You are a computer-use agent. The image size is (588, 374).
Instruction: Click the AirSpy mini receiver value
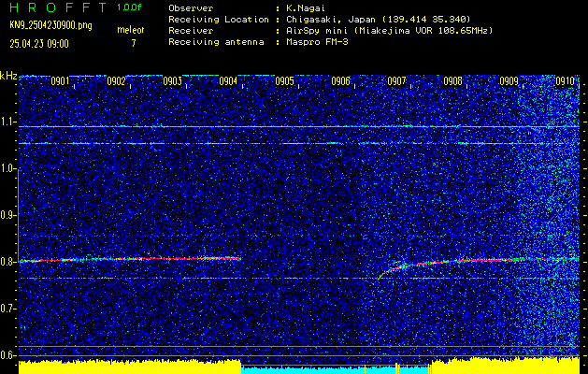[x=389, y=31]
